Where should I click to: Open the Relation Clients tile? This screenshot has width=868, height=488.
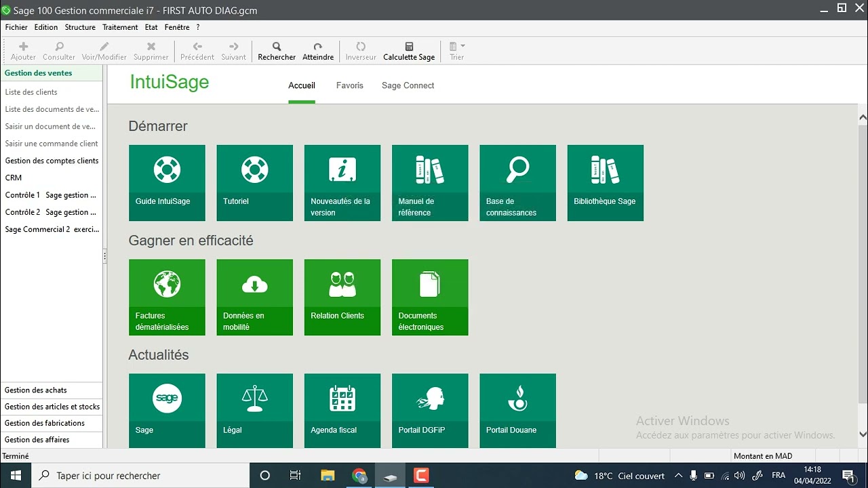click(x=342, y=298)
